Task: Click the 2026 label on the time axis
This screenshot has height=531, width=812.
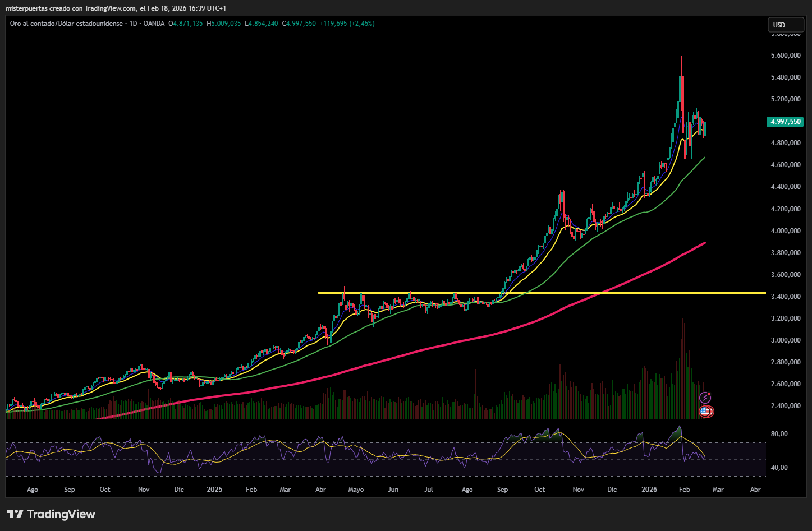Action: click(x=649, y=490)
